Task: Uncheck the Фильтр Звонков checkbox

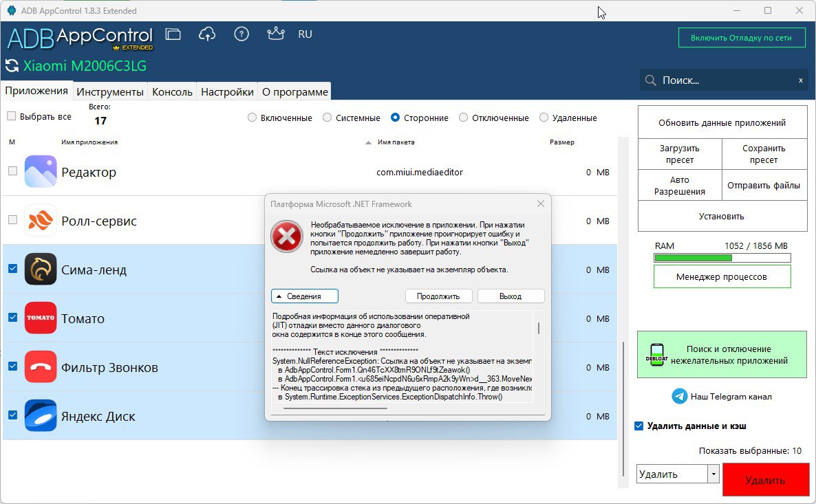Action: [x=13, y=366]
